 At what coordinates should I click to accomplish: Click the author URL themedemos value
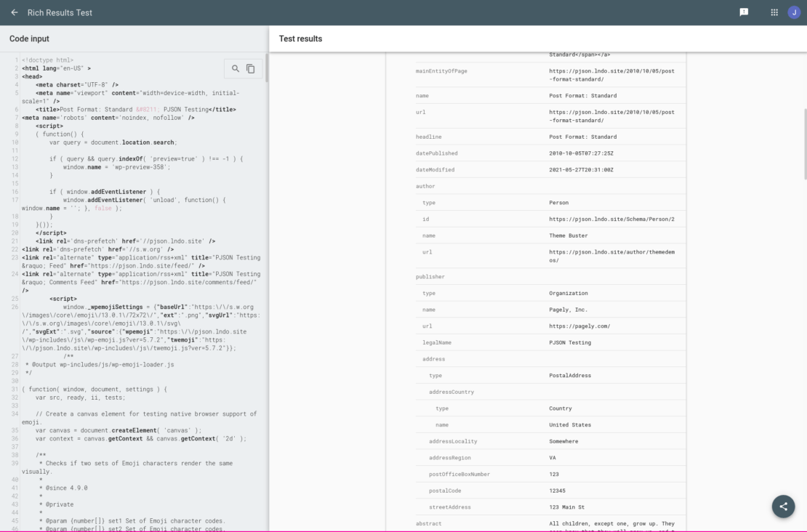coord(611,257)
